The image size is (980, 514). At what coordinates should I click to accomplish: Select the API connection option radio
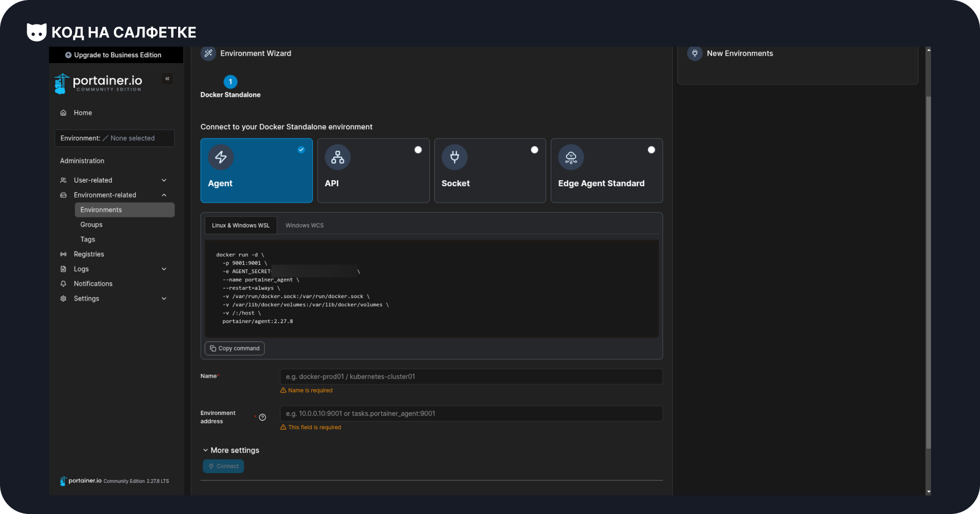(x=418, y=150)
